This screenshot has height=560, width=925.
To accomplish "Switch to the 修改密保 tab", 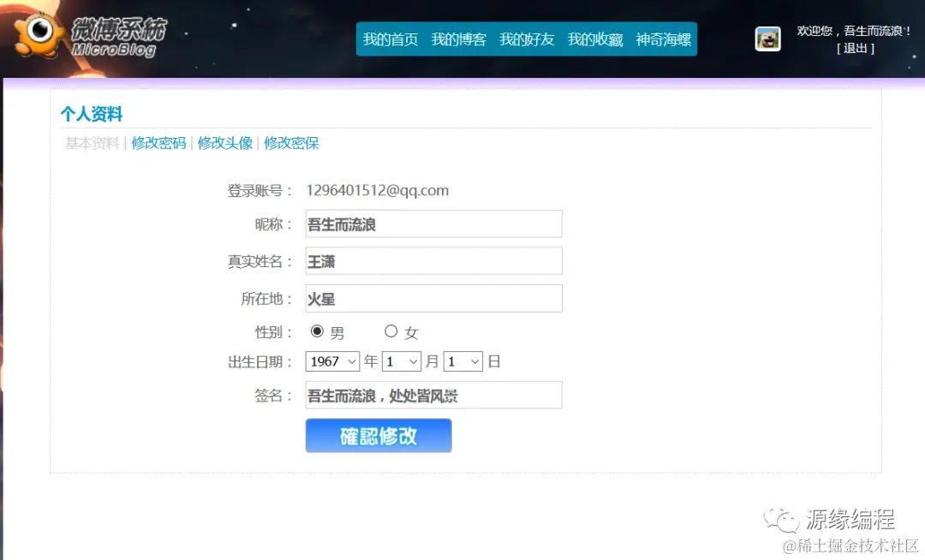I will 290,143.
